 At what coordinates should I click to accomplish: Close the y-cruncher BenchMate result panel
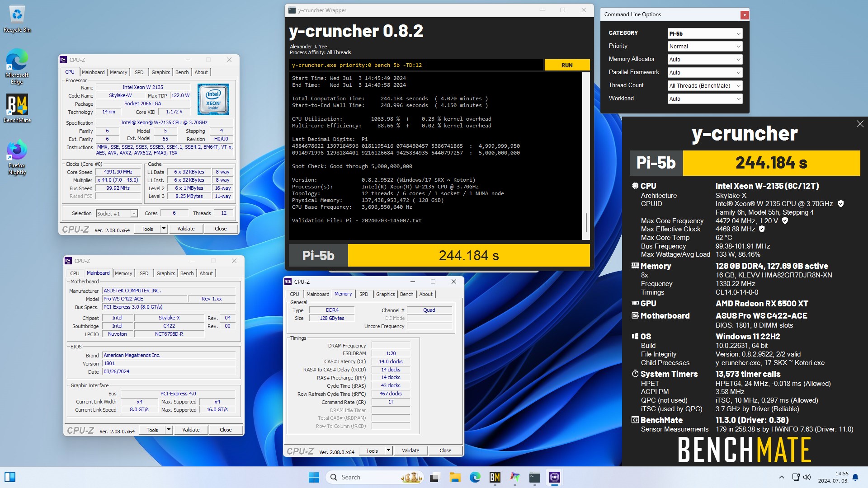pyautogui.click(x=860, y=124)
